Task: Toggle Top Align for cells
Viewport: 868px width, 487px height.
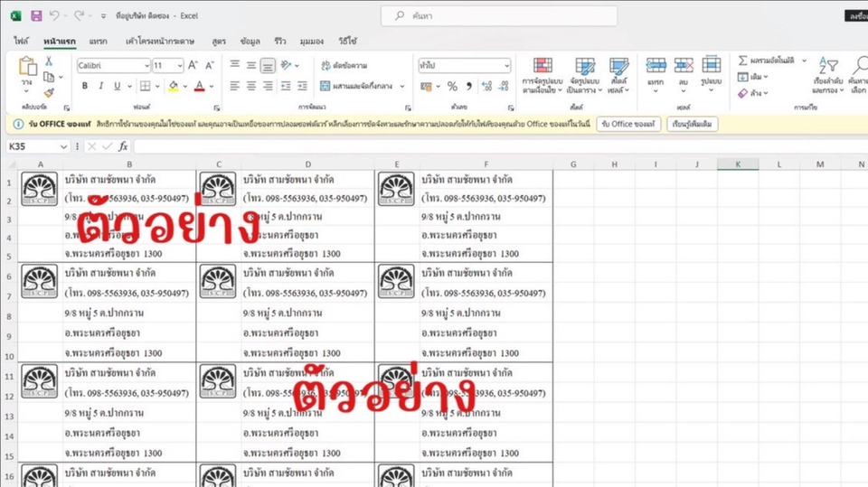Action: click(x=235, y=65)
